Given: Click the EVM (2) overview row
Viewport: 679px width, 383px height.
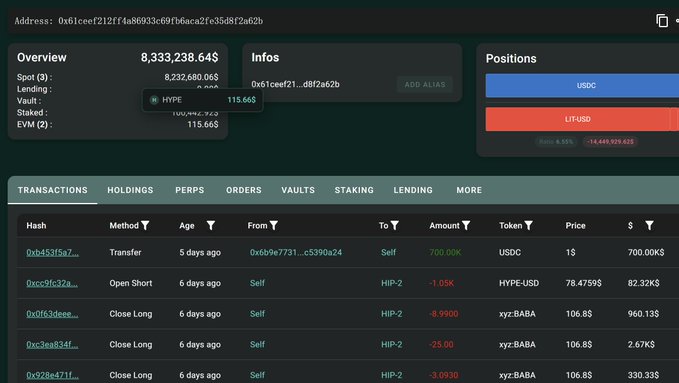Looking at the screenshot, I should (x=117, y=124).
